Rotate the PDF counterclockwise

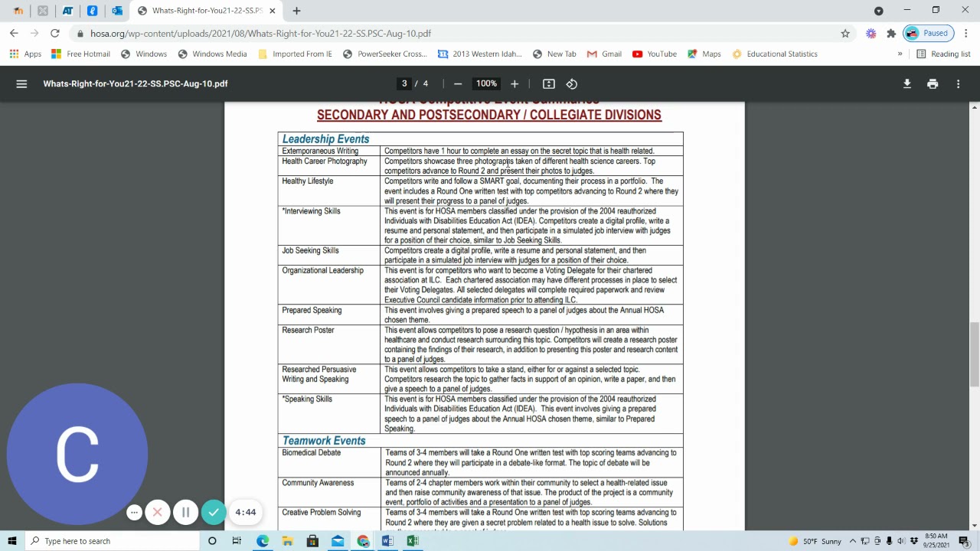pos(572,84)
